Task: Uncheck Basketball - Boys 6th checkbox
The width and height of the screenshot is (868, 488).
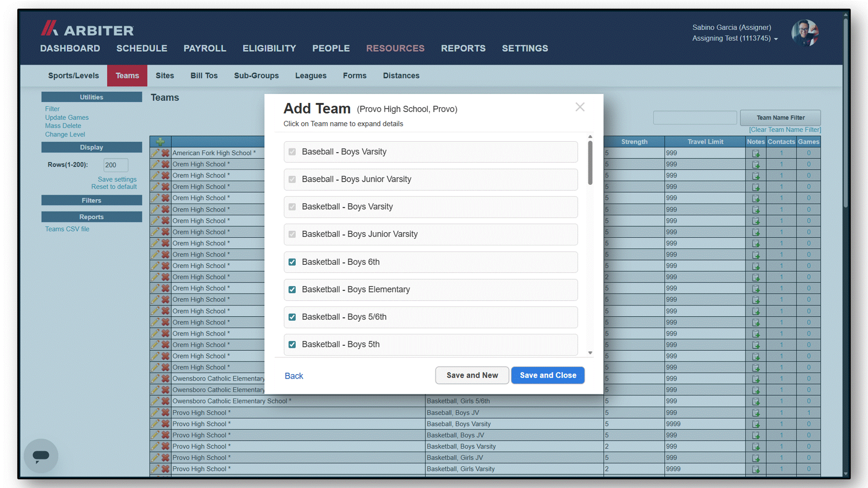Action: point(292,262)
